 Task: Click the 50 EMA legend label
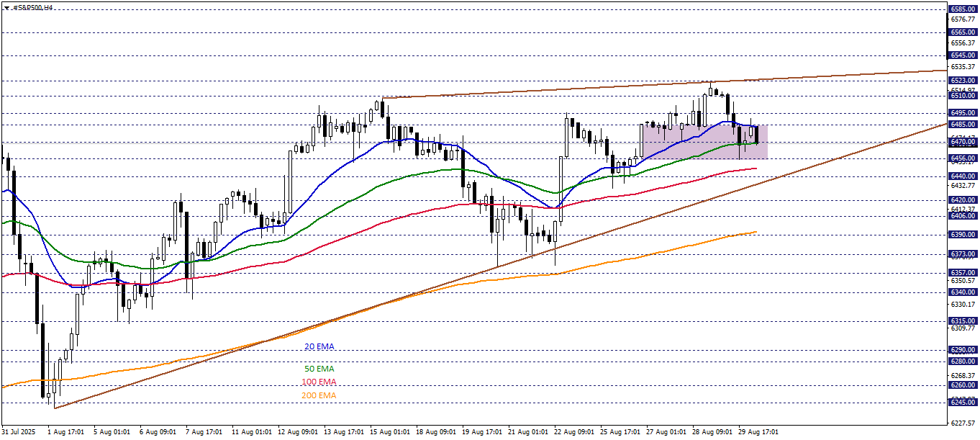pos(319,369)
